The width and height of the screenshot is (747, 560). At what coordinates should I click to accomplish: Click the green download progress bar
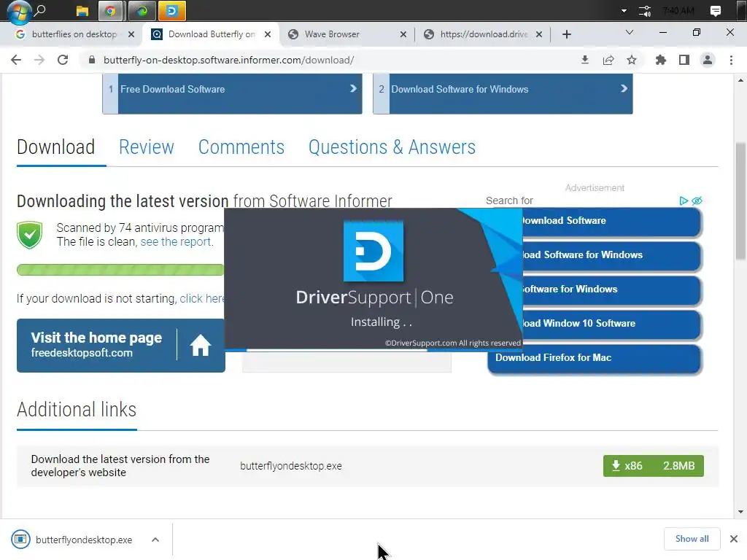pos(120,270)
